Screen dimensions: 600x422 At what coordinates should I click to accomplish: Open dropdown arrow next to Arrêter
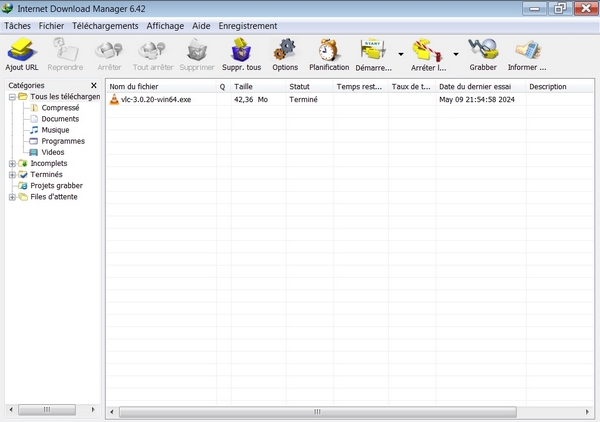pos(456,55)
